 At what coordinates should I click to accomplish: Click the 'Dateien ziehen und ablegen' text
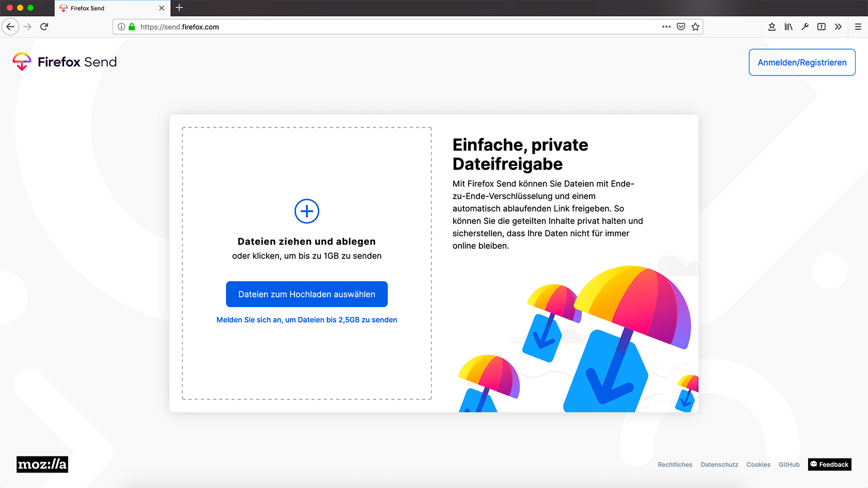click(x=307, y=241)
